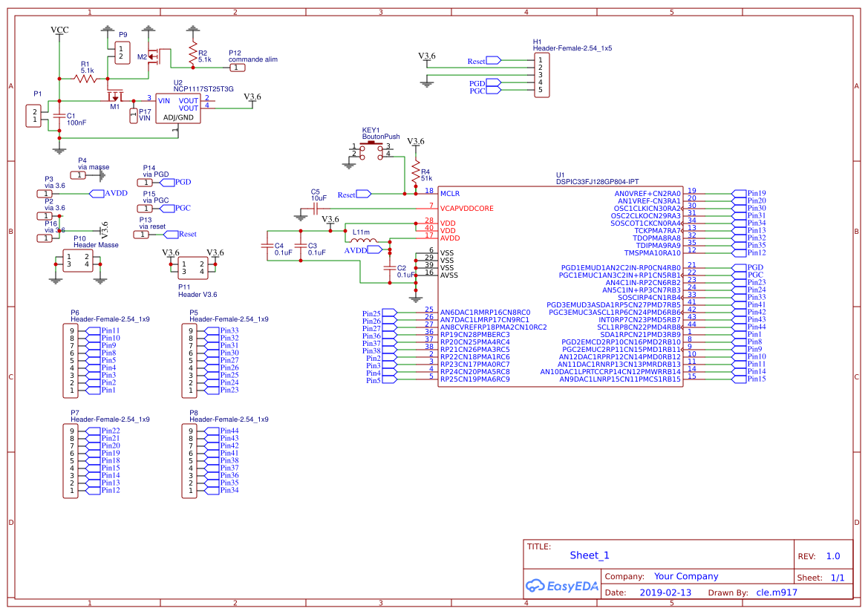Click the date 2019-02-13 field
The width and height of the screenshot is (868, 614).
pyautogui.click(x=664, y=592)
